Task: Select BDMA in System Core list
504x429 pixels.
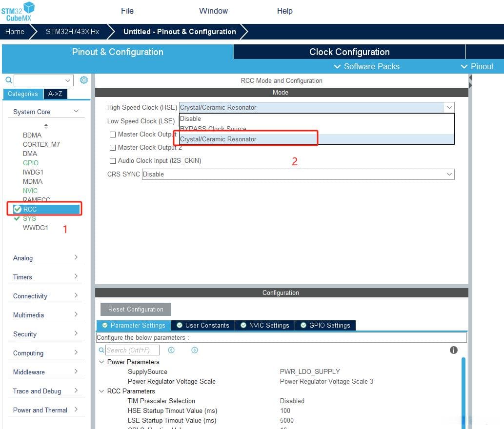Action: click(32, 135)
